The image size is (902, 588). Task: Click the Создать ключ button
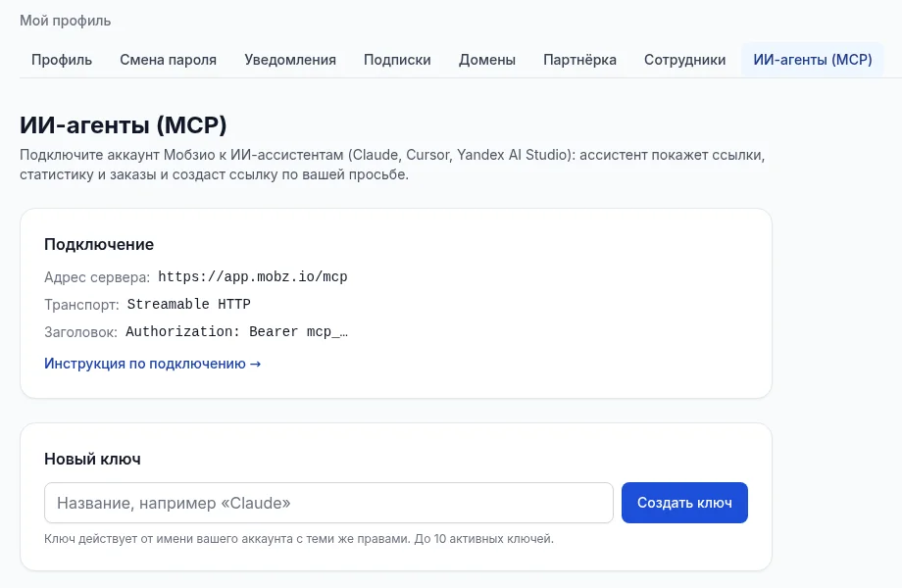tap(684, 503)
